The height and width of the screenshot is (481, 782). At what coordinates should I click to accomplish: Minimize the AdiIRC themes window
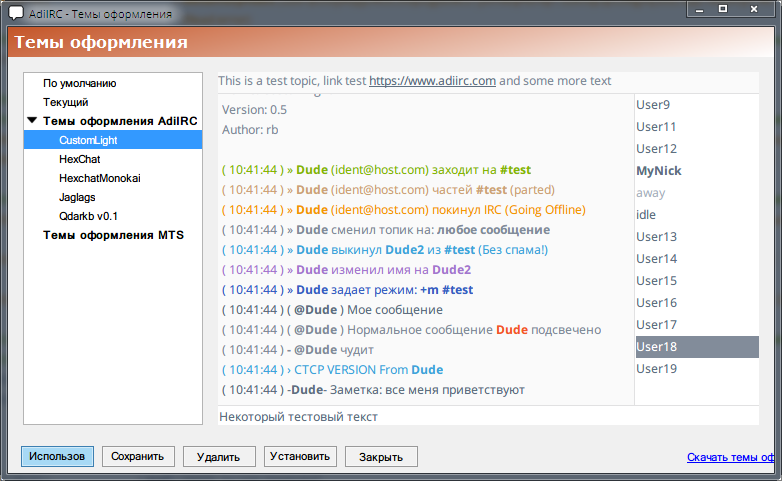click(x=699, y=9)
